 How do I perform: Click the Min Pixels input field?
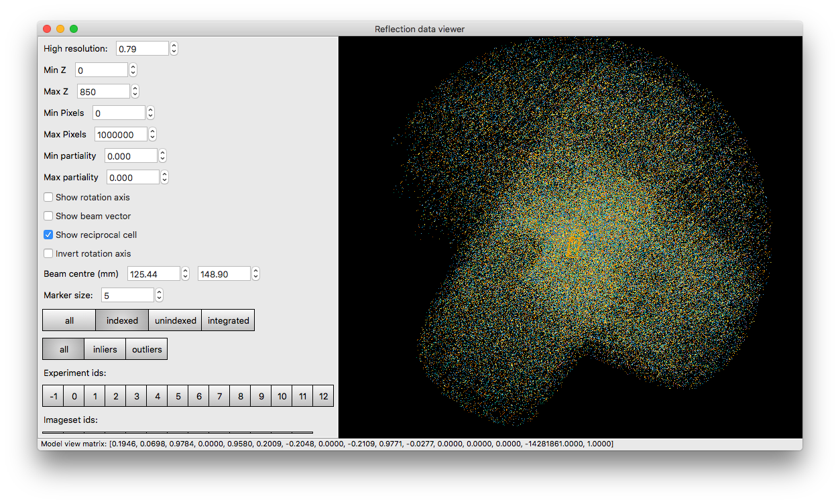119,113
